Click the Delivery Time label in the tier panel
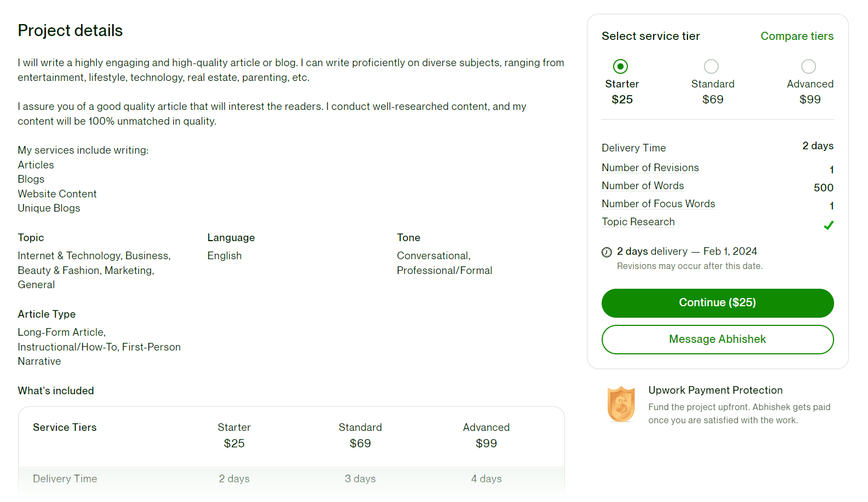 (x=634, y=148)
